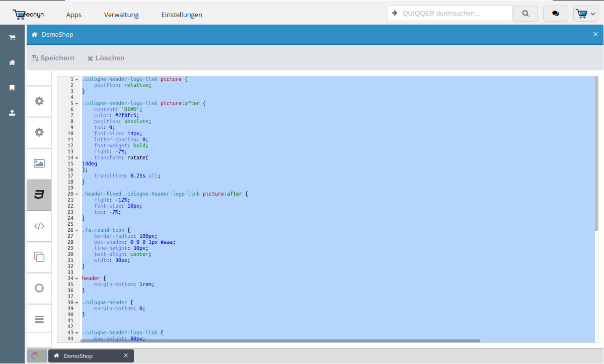The image size is (604, 364).
Task: Select the hamburger lines tab icon
Action: pos(39,319)
